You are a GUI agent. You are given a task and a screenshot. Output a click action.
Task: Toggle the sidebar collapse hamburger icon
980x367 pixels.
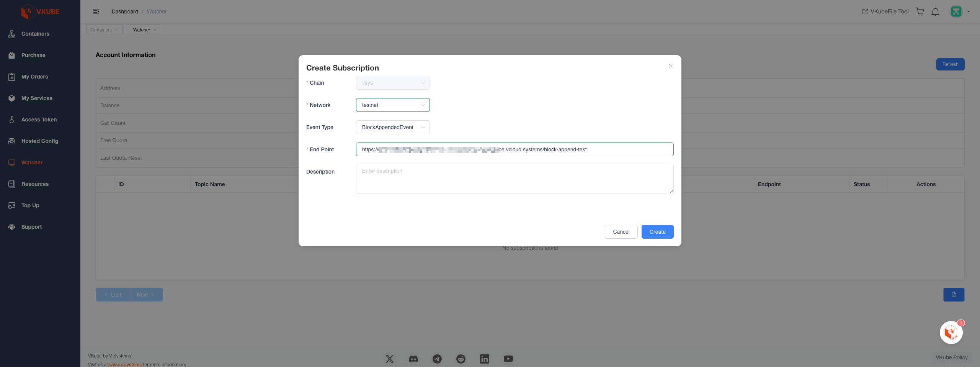pyautogui.click(x=96, y=11)
